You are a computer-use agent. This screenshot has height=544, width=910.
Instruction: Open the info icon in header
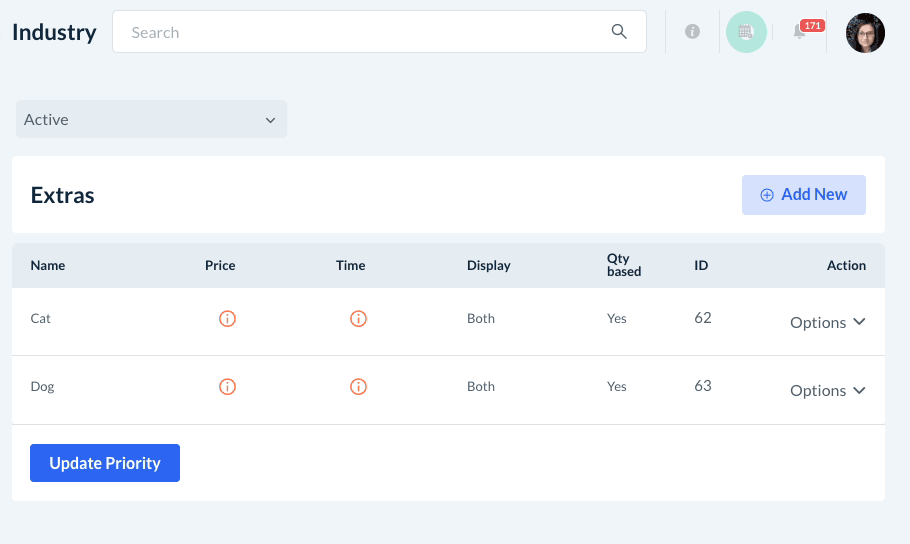point(692,32)
